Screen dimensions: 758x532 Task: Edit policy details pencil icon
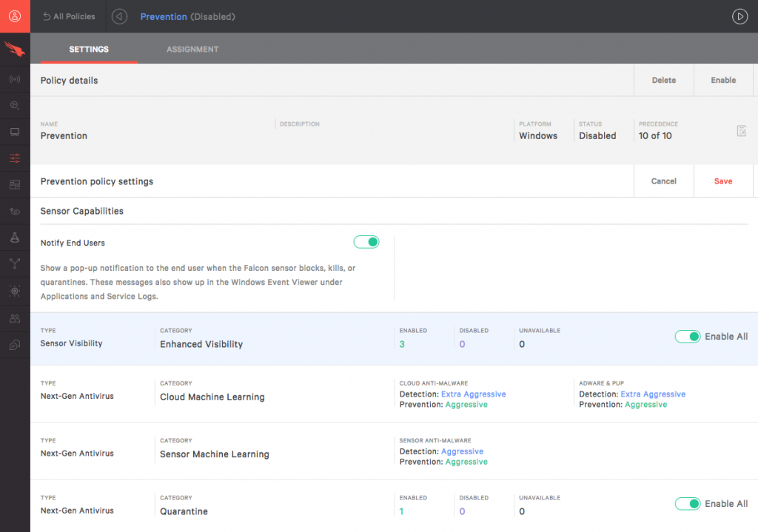tap(742, 130)
